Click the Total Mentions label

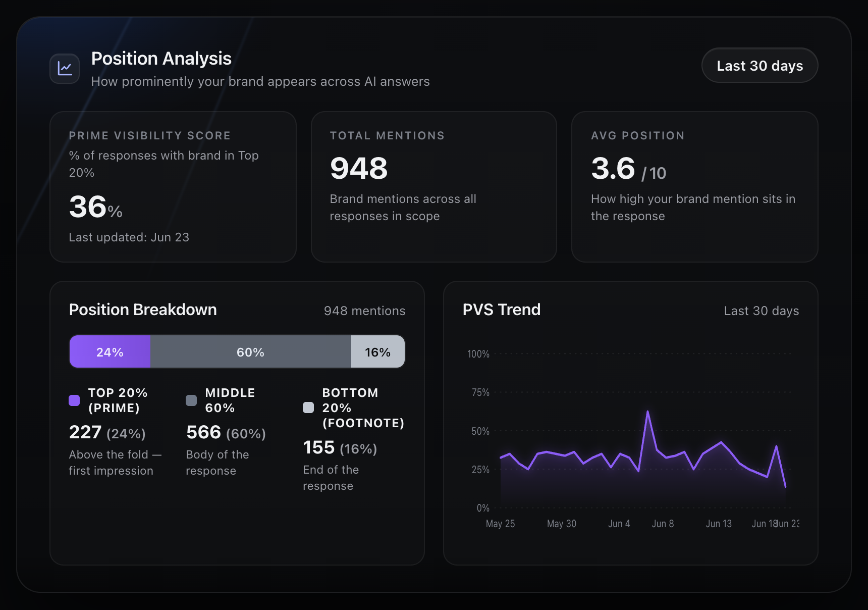pyautogui.click(x=388, y=136)
